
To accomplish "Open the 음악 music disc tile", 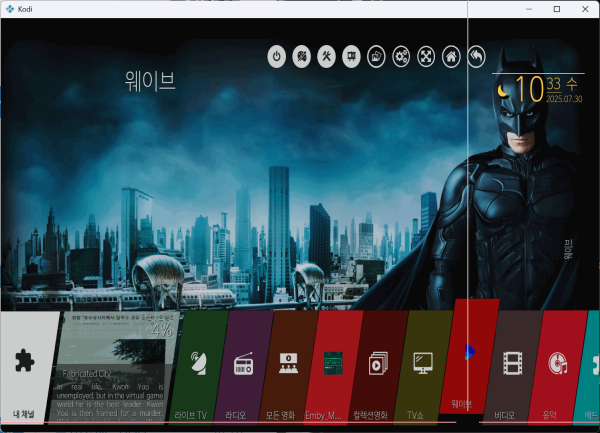I will click(558, 366).
